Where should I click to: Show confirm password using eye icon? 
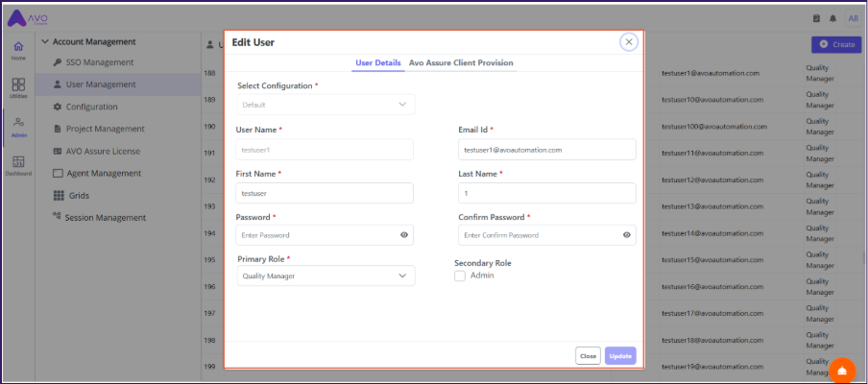[x=626, y=234]
